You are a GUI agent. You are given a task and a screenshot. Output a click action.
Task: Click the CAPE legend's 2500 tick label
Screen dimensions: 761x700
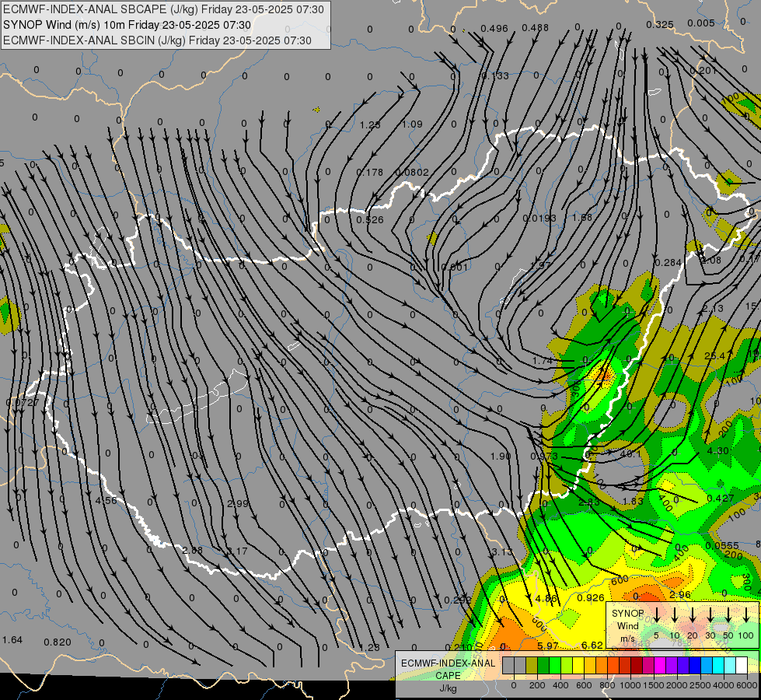[700, 685]
